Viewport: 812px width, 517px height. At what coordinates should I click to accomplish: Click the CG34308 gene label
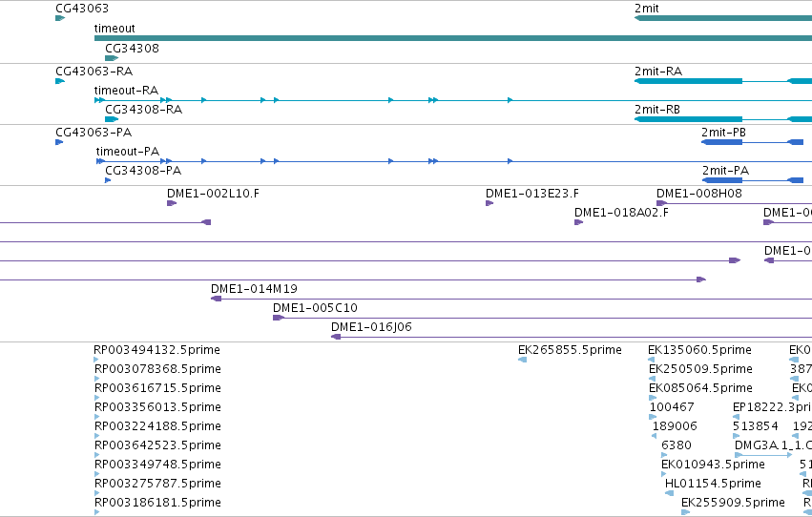pos(132,49)
